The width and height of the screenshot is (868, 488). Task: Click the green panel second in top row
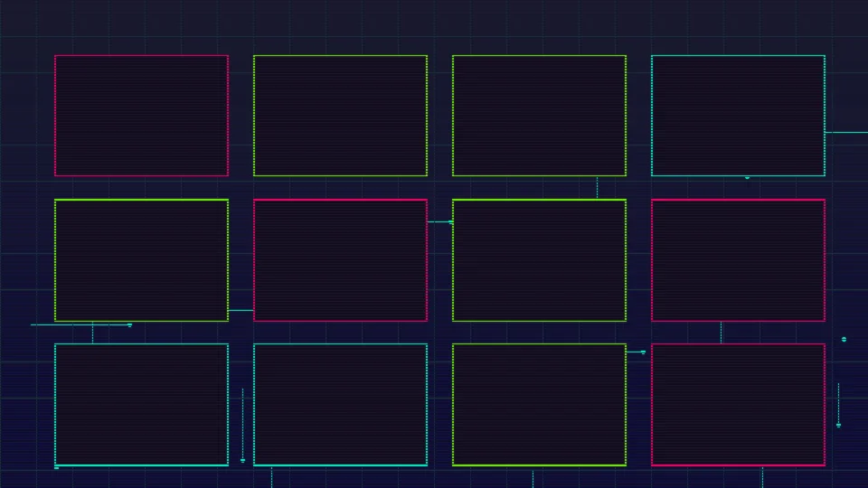[x=340, y=116]
